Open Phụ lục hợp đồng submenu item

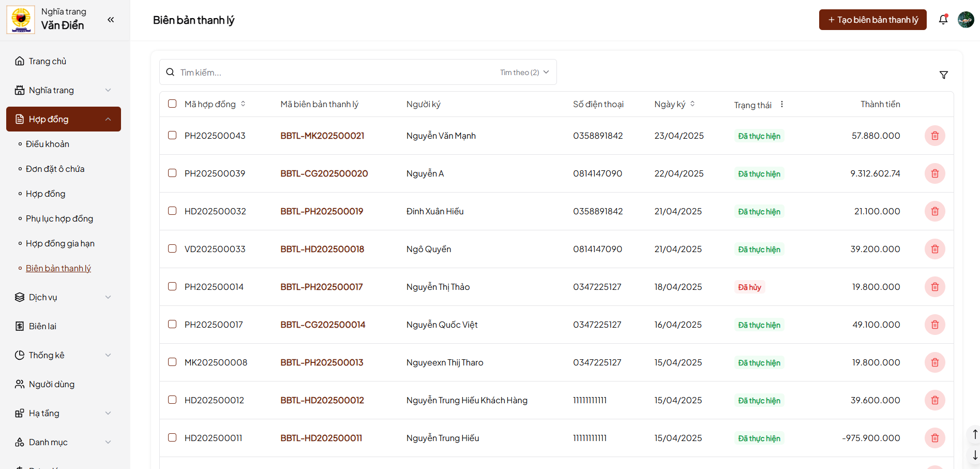[x=59, y=218]
